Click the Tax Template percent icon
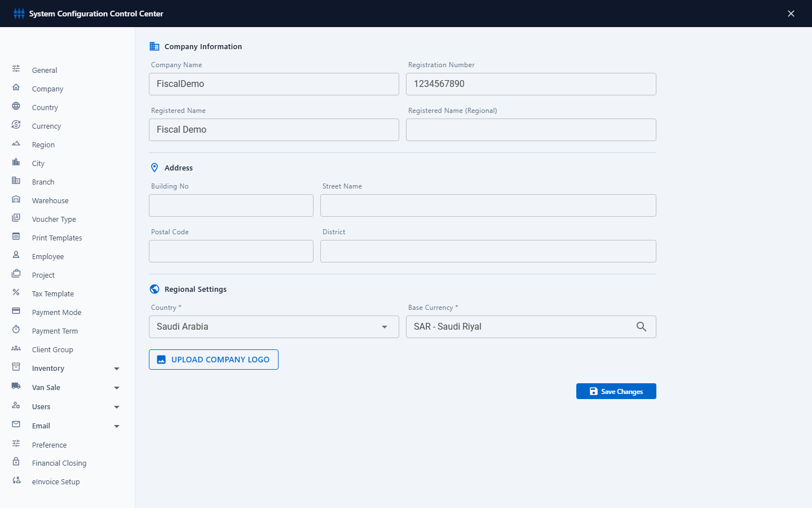The height and width of the screenshot is (508, 812). pos(16,292)
